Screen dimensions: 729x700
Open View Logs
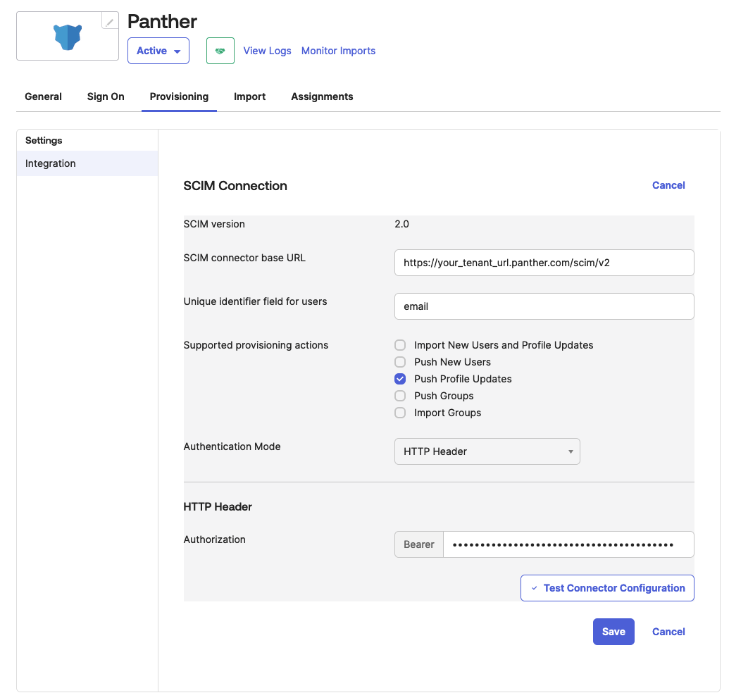tap(267, 50)
